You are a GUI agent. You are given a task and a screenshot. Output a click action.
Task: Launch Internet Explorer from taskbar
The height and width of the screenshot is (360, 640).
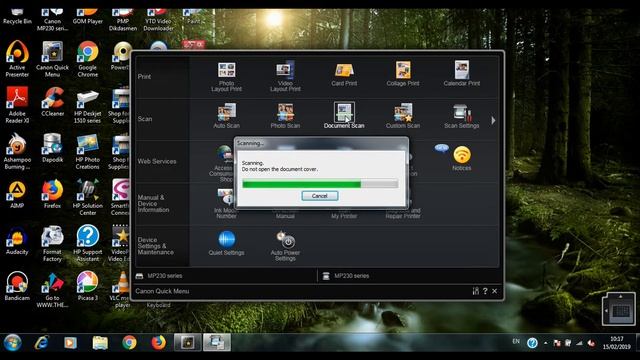pos(42,342)
